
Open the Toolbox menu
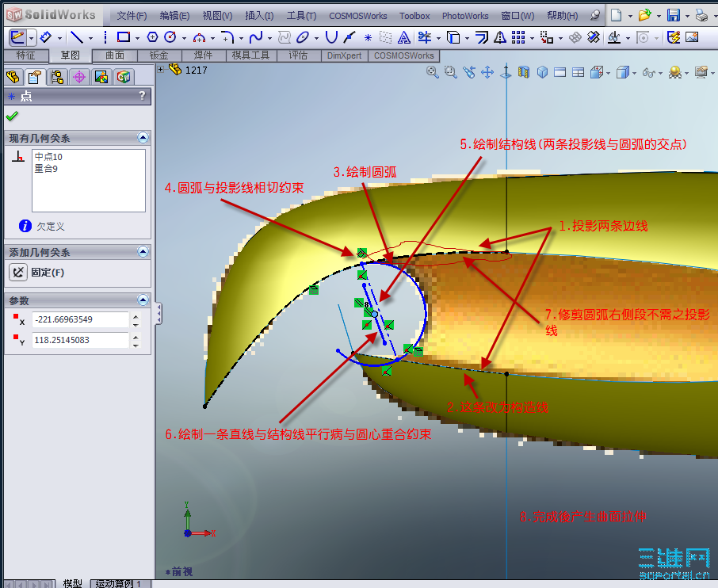(x=414, y=16)
